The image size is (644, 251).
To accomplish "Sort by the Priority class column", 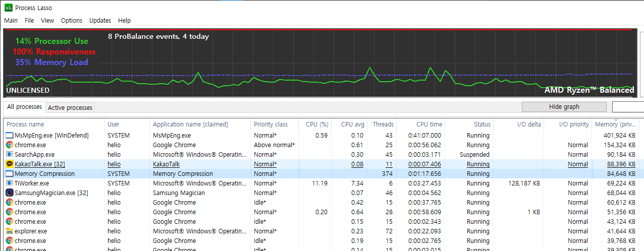I will (x=275, y=124).
